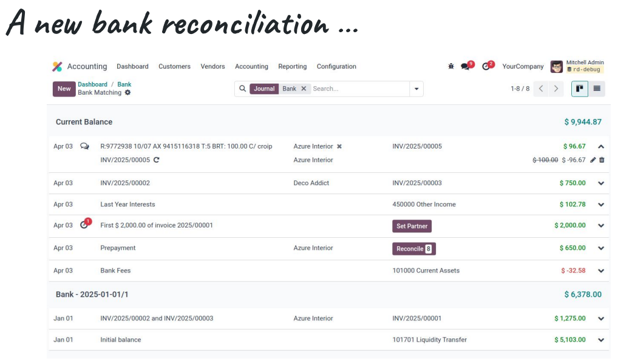Open the Reporting menu
This screenshot has width=635, height=364.
click(292, 67)
